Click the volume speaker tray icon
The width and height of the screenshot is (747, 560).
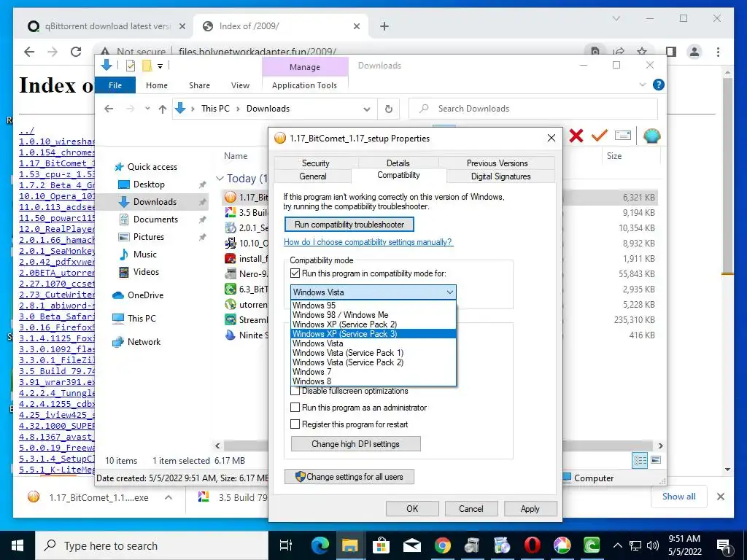click(x=653, y=545)
